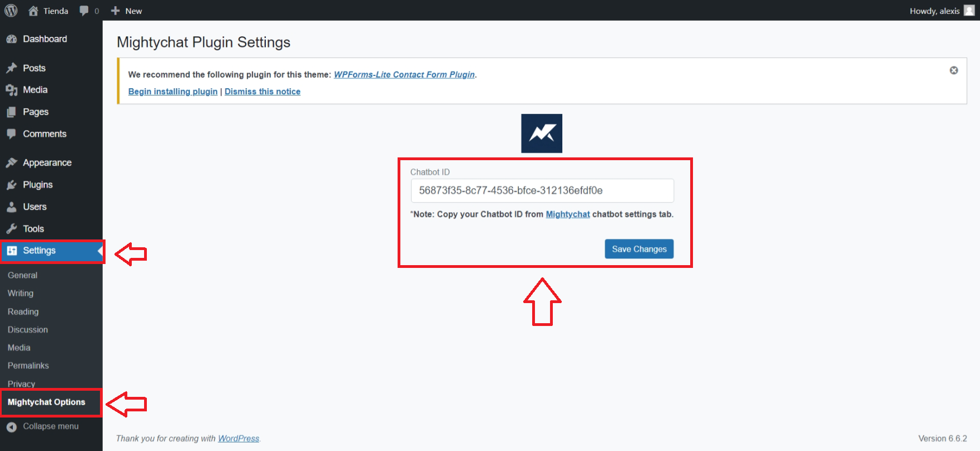Viewport: 980px width, 451px height.
Task: Click the Posts pushpin icon
Action: (11, 68)
